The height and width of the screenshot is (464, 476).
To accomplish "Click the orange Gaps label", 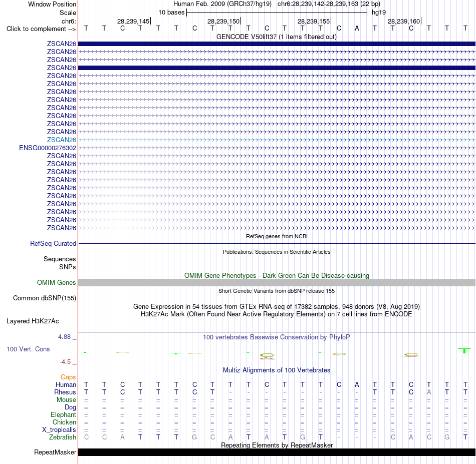I will pyautogui.click(x=68, y=377).
